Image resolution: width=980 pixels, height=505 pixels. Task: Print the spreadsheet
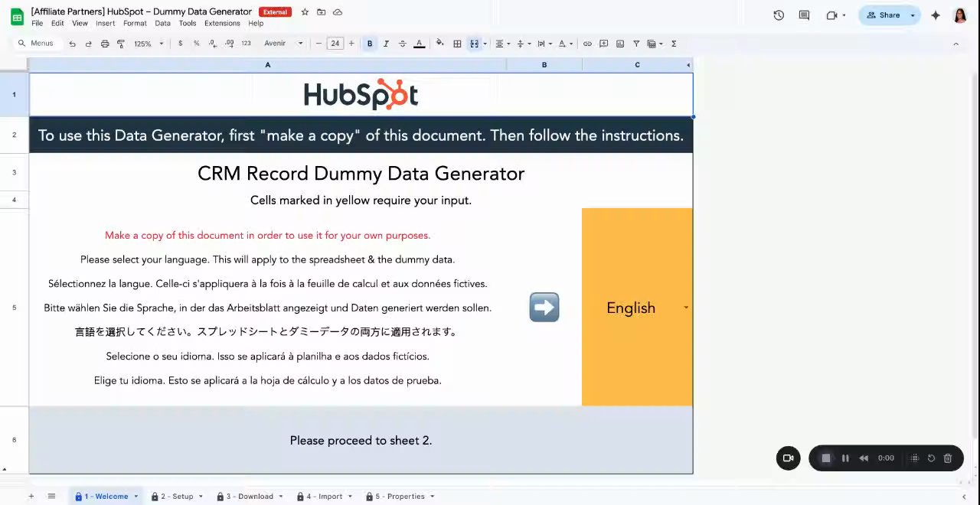click(x=105, y=44)
